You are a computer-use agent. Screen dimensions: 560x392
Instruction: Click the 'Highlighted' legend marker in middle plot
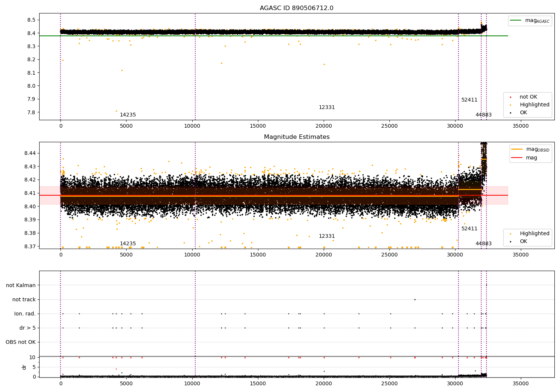pyautogui.click(x=510, y=234)
